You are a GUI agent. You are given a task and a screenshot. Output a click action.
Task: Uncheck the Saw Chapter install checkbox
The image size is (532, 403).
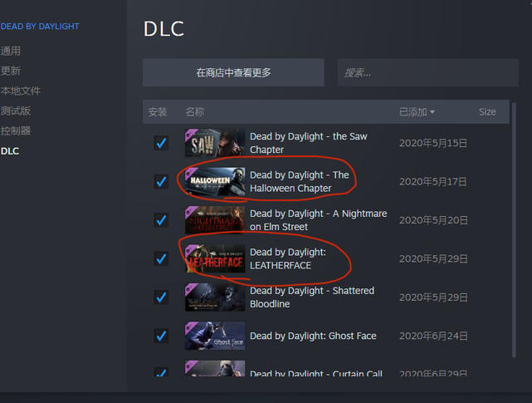click(x=161, y=143)
